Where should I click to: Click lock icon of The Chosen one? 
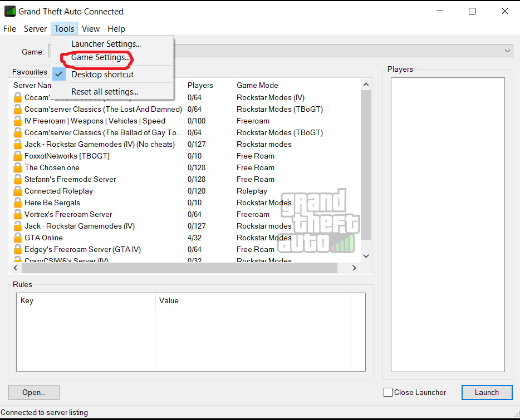pyautogui.click(x=18, y=168)
